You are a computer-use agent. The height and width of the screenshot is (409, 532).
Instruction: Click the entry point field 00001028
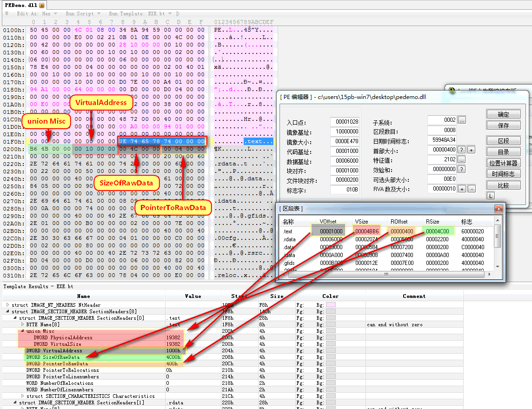coord(345,121)
